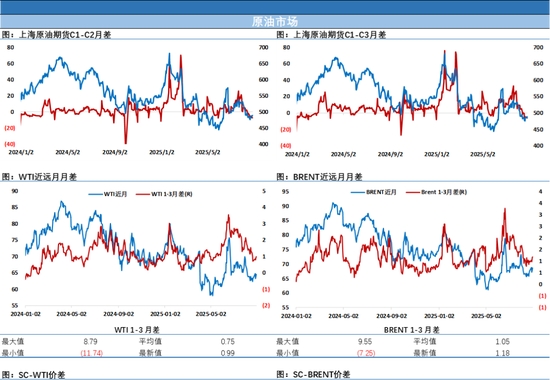
Task: Click the BRENT近月 legend label
Action: tap(381, 192)
